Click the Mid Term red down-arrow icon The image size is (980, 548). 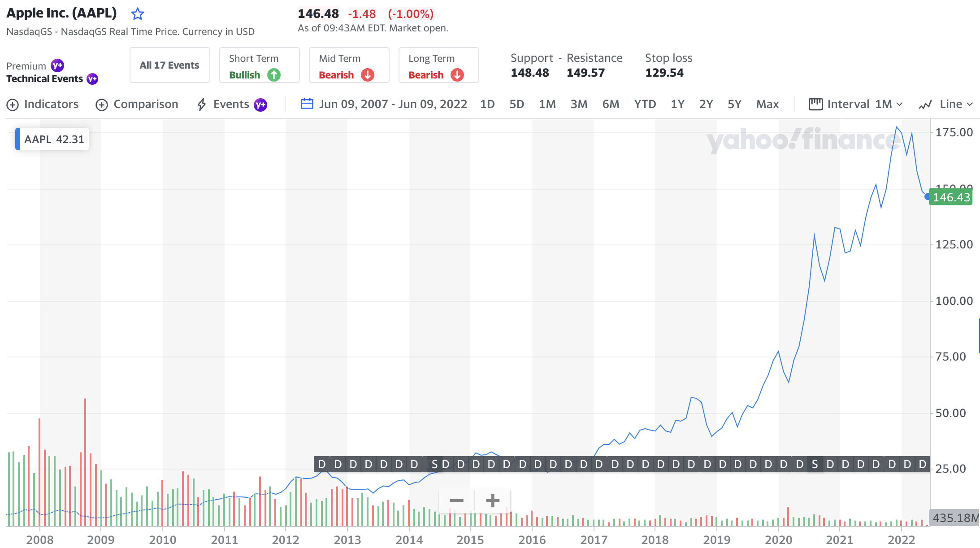(368, 75)
